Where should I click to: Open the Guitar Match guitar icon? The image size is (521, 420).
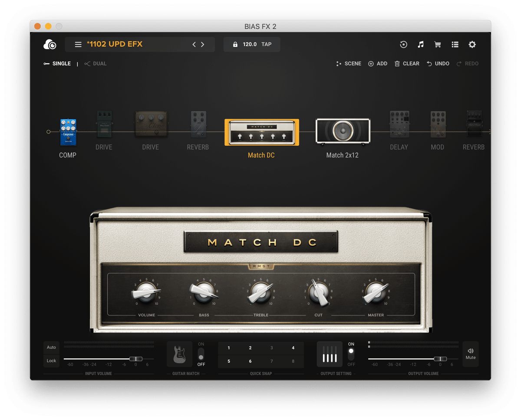coord(180,354)
